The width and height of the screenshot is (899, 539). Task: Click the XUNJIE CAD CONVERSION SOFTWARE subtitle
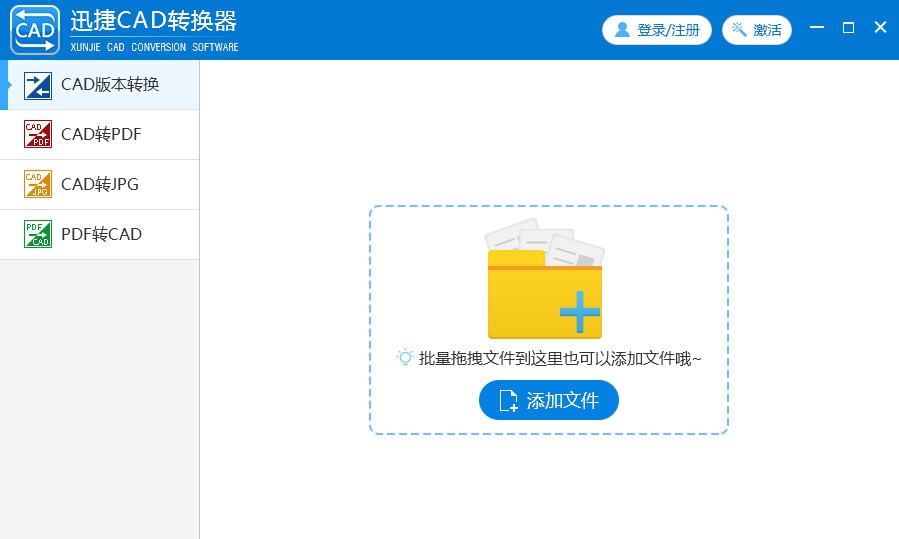pos(154,47)
